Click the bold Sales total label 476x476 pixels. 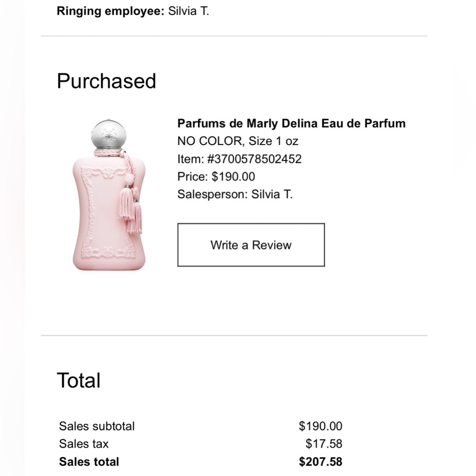[89, 461]
